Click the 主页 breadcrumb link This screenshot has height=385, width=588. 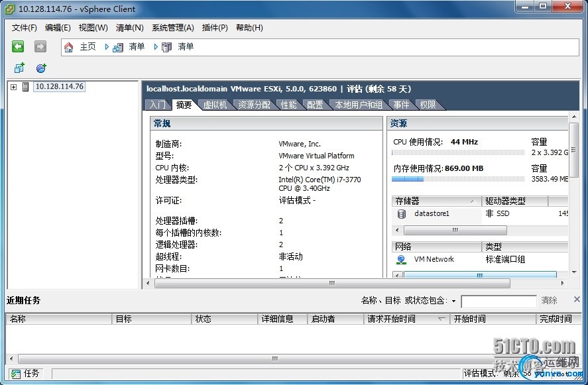click(x=88, y=46)
